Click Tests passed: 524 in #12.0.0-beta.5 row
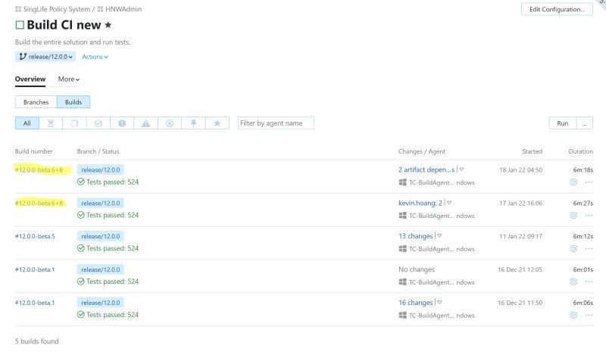This screenshot has width=606, height=364. point(112,248)
